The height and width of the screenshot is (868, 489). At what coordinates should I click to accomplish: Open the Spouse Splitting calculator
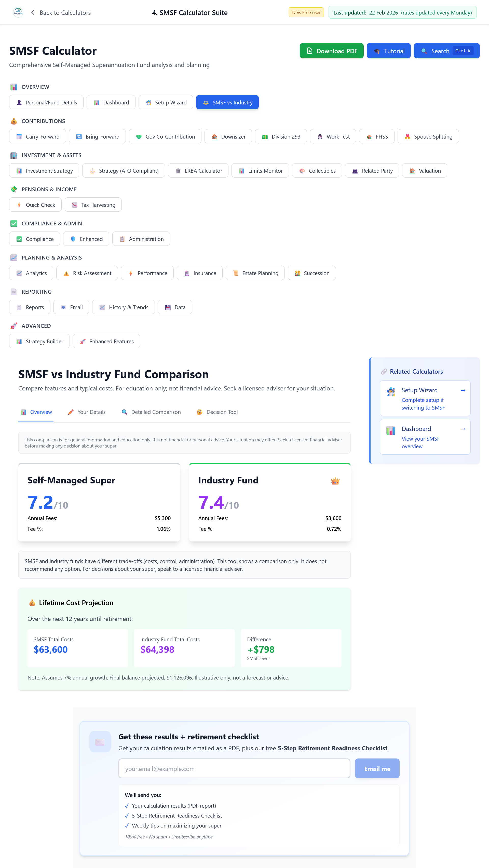point(428,137)
